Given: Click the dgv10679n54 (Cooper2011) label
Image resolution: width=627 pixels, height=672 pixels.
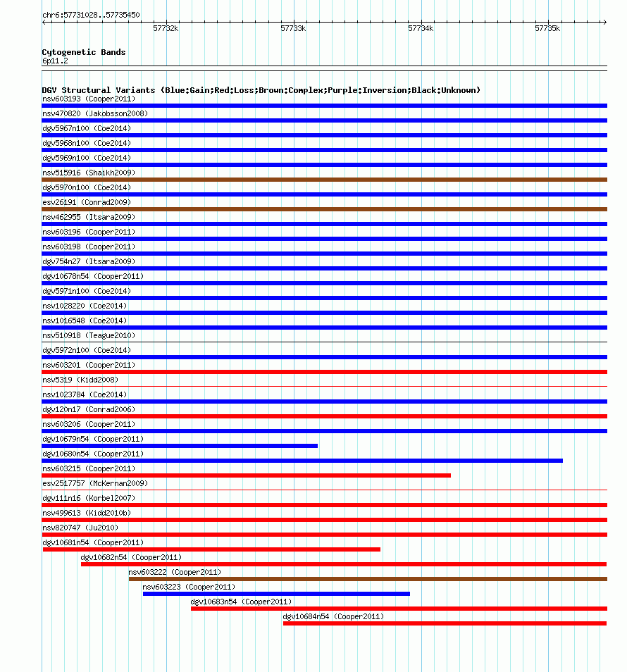Looking at the screenshot, I should (93, 439).
